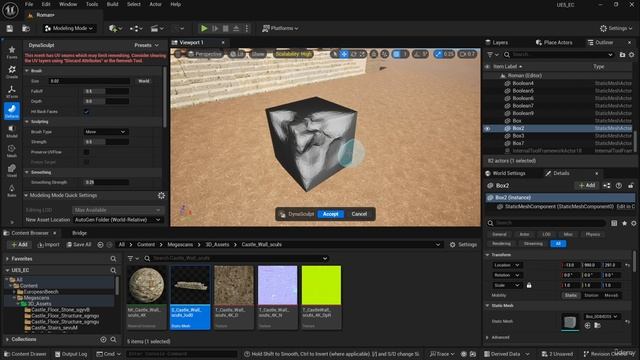The height and width of the screenshot is (360, 640).
Task: Toggle Preserve UV Flow checkbox
Action: pyautogui.click(x=86, y=152)
